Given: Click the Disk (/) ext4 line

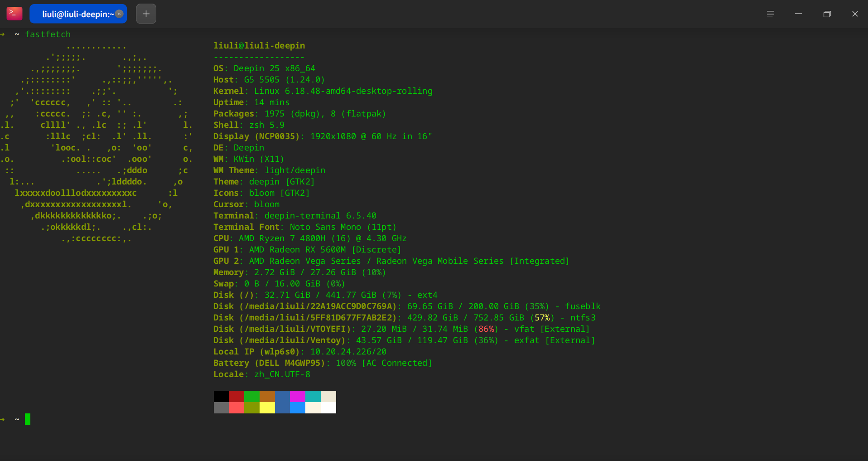Looking at the screenshot, I should (x=325, y=295).
